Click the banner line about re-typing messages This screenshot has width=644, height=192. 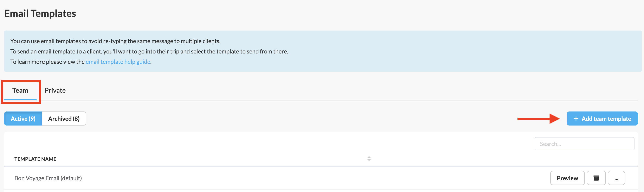pos(115,41)
